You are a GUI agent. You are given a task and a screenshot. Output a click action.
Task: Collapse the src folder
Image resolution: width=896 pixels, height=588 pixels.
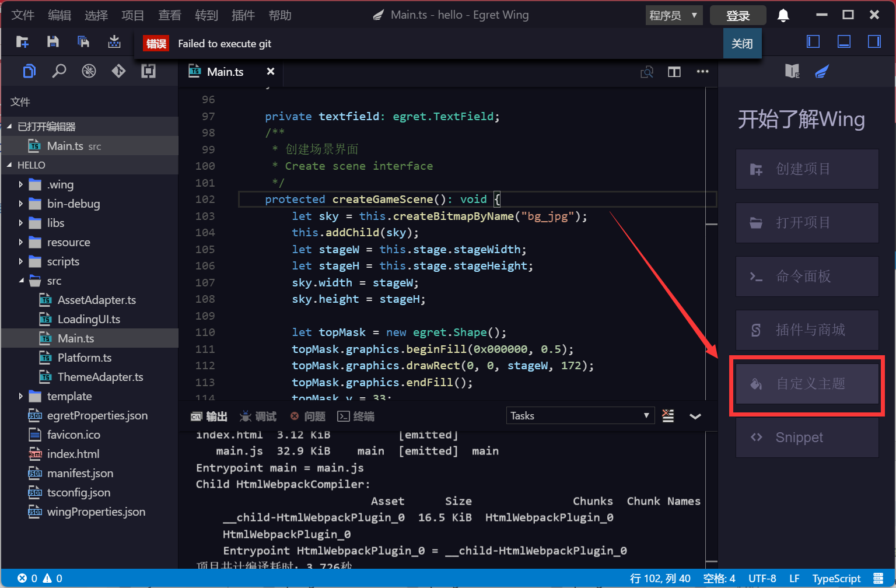90,281
